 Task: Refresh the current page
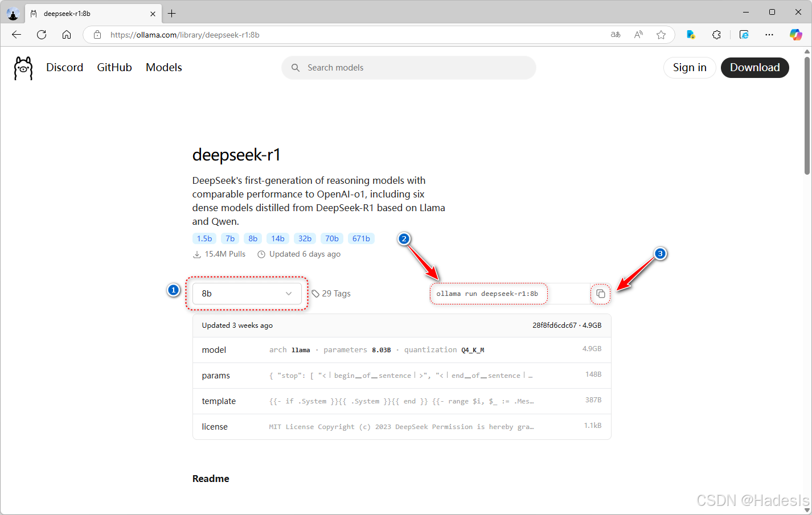[42, 35]
